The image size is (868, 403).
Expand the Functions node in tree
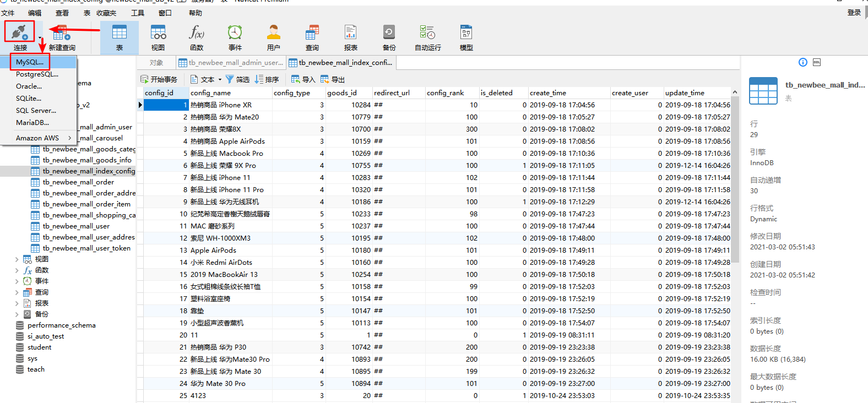tap(17, 270)
